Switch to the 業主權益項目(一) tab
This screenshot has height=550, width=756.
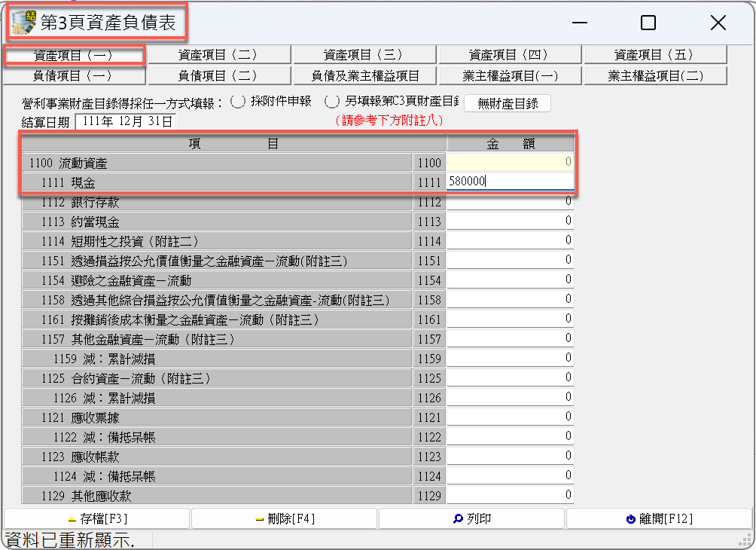click(x=510, y=76)
